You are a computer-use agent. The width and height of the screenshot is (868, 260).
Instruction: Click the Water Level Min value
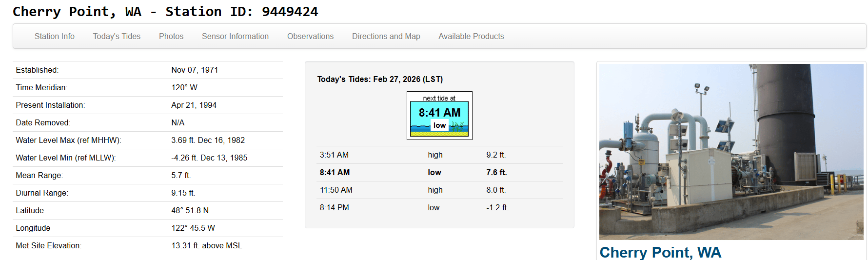pos(209,158)
